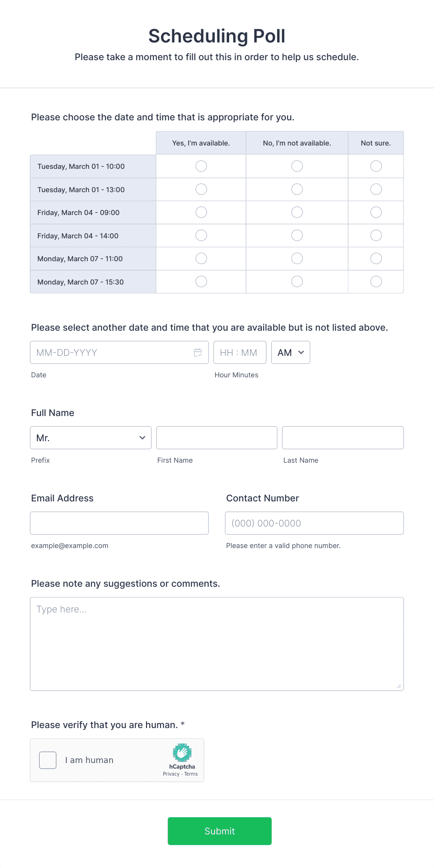Select Yes for Tuesday March 01 10:00

point(201,166)
